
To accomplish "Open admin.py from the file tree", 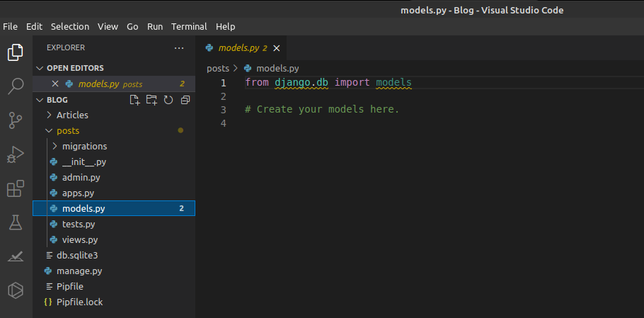I will point(81,178).
